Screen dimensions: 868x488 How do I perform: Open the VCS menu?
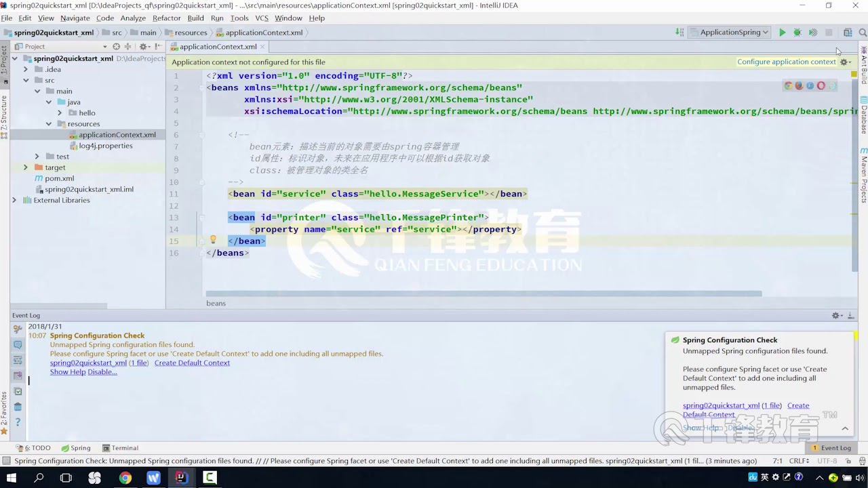[262, 18]
